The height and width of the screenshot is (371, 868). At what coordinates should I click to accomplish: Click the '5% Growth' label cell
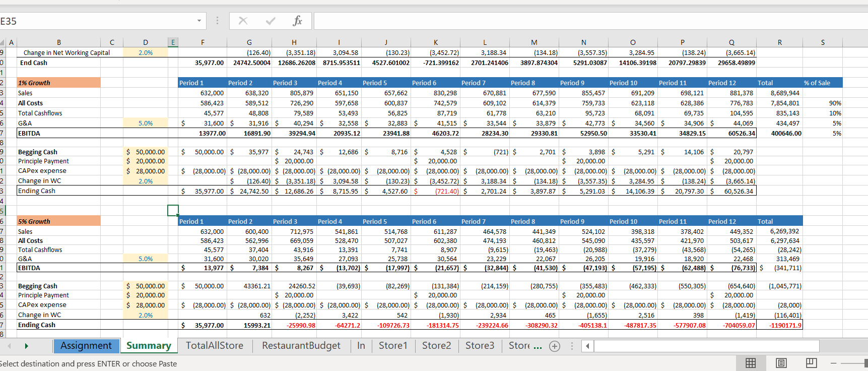(59, 221)
